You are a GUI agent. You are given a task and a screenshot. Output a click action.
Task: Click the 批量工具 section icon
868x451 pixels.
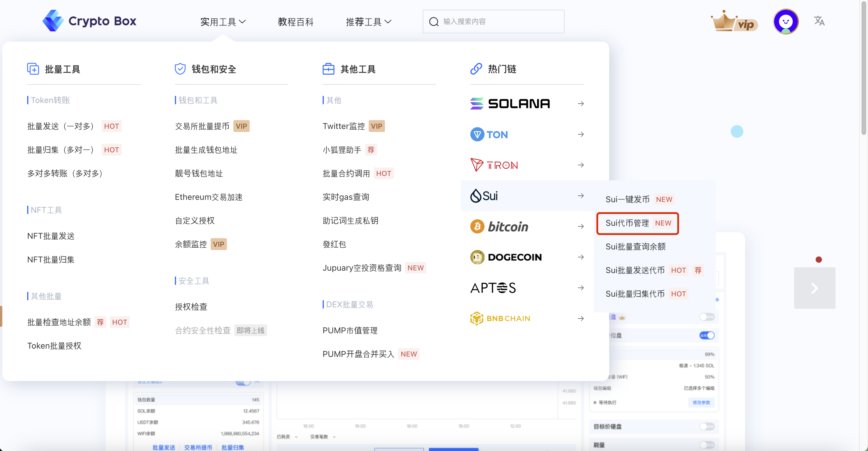tap(33, 69)
